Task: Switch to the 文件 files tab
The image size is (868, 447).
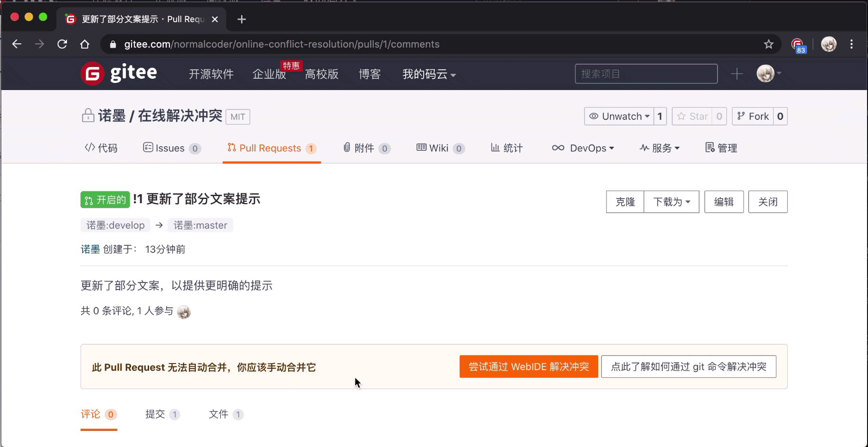Action: [218, 414]
